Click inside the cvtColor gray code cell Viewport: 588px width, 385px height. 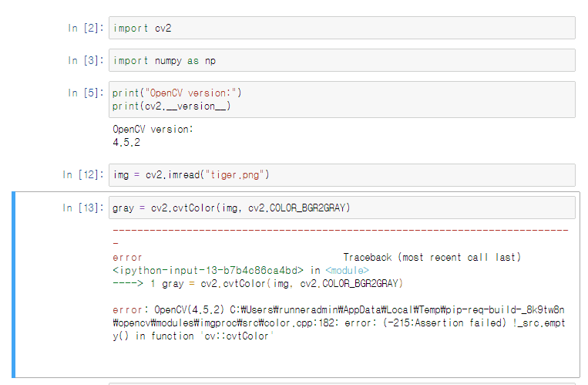[341, 208]
